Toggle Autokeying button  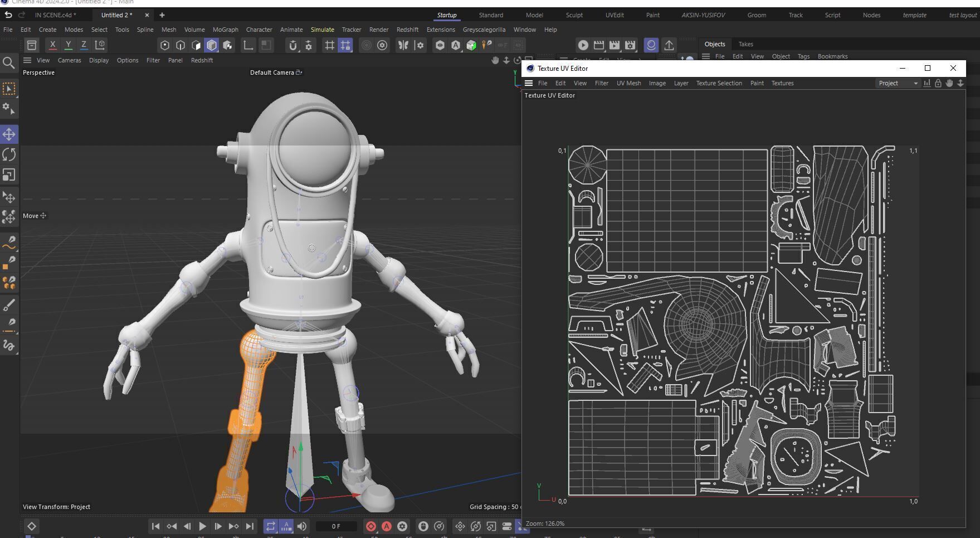click(x=386, y=526)
